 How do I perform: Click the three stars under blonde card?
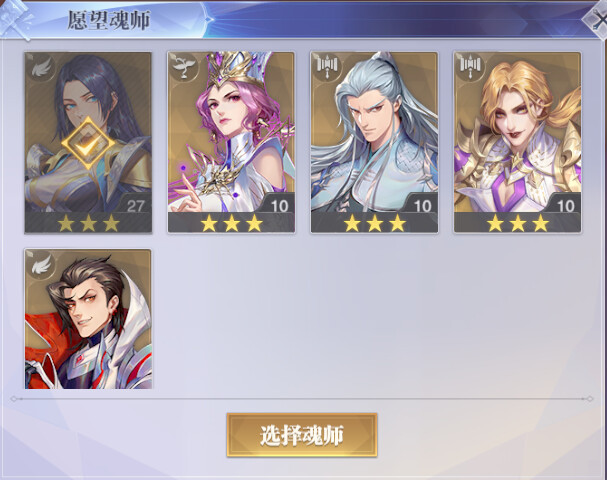point(518,223)
